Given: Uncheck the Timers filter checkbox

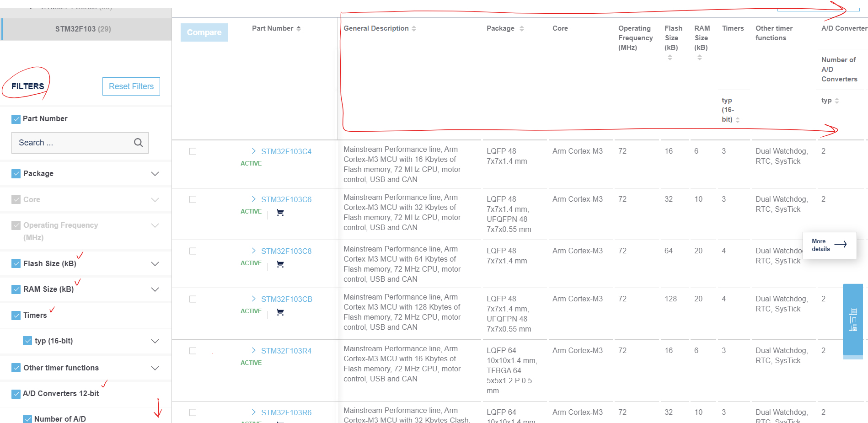Looking at the screenshot, I should tap(16, 315).
